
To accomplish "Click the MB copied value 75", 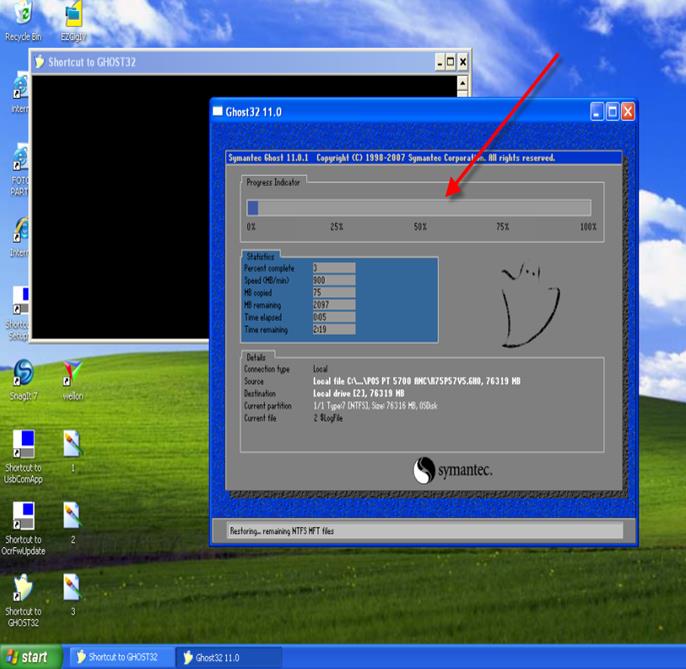I will (x=334, y=292).
